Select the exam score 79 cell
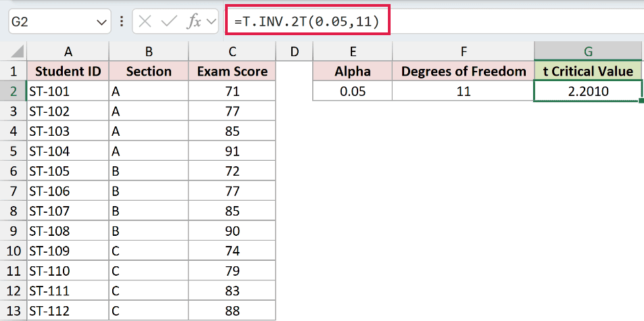The image size is (644, 321). [x=232, y=271]
